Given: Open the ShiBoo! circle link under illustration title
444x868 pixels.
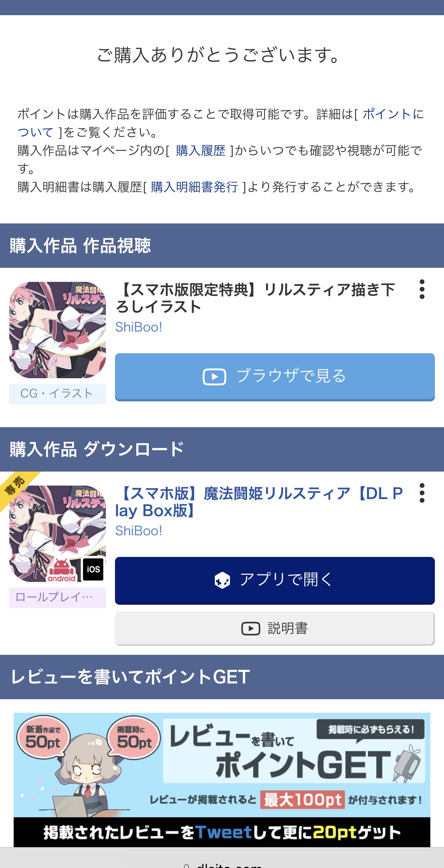Looking at the screenshot, I should [x=139, y=327].
